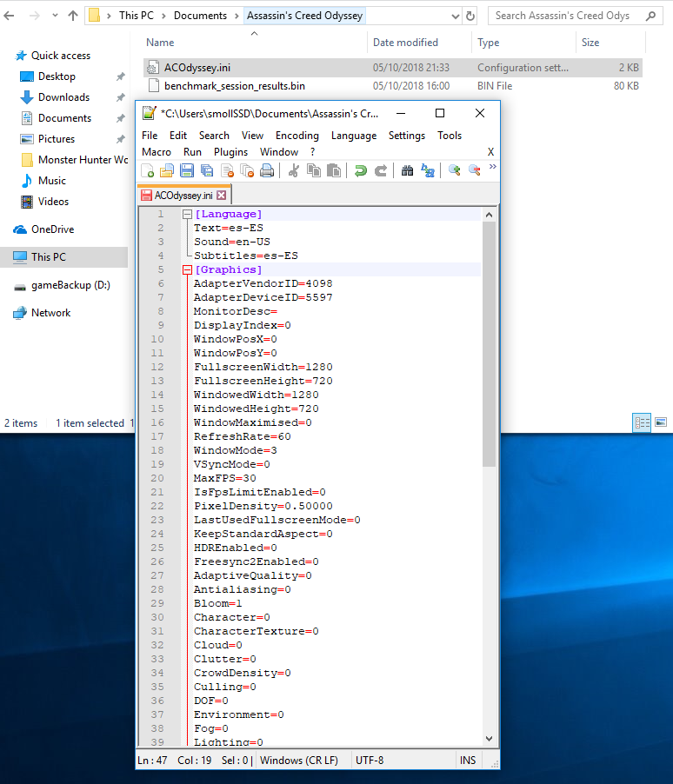The height and width of the screenshot is (784, 673).
Task: Open the Tools menu
Action: coord(450,136)
